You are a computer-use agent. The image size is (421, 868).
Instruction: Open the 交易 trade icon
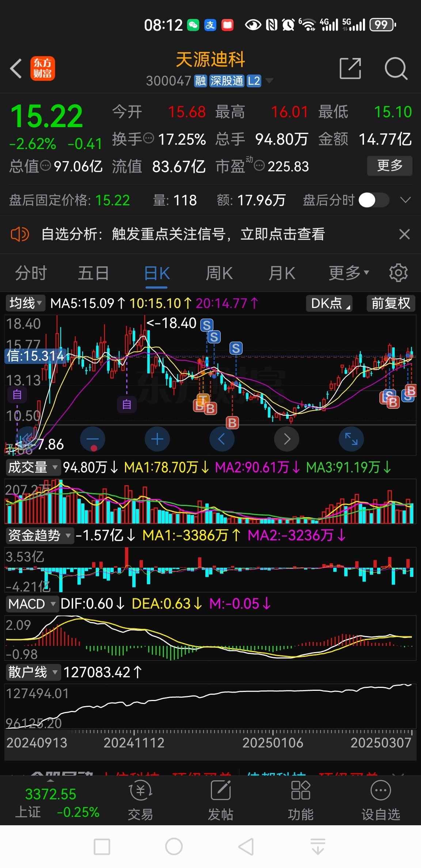(140, 800)
